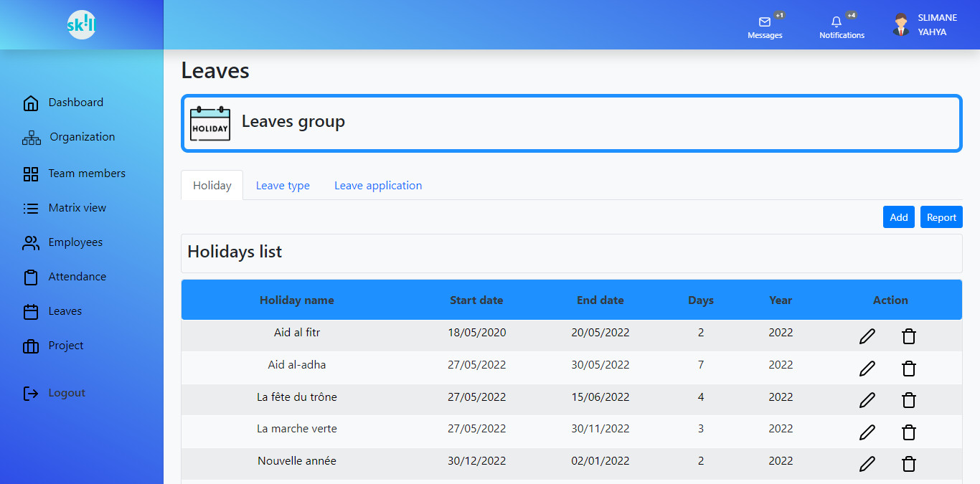Open Organization from the sidebar
The width and height of the screenshot is (980, 484).
82,137
